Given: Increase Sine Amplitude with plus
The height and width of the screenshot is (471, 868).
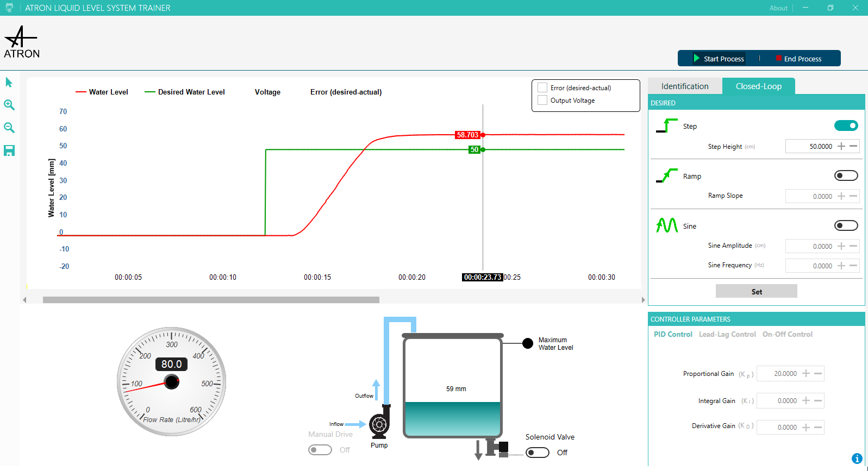Looking at the screenshot, I should (x=841, y=246).
